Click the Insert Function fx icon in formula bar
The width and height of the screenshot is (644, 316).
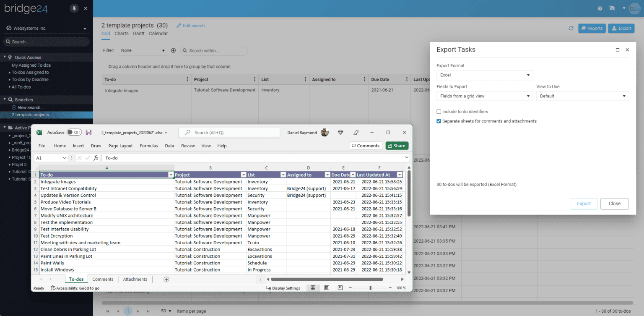tap(96, 158)
